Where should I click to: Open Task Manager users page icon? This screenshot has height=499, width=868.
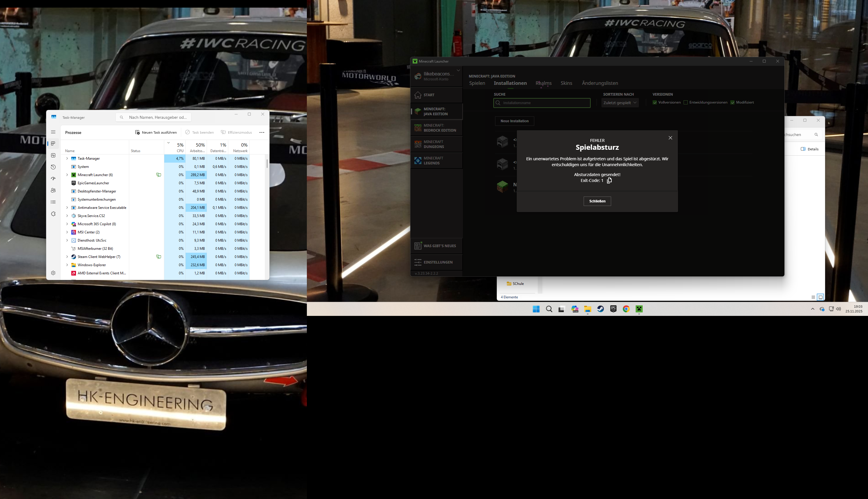coord(53,190)
